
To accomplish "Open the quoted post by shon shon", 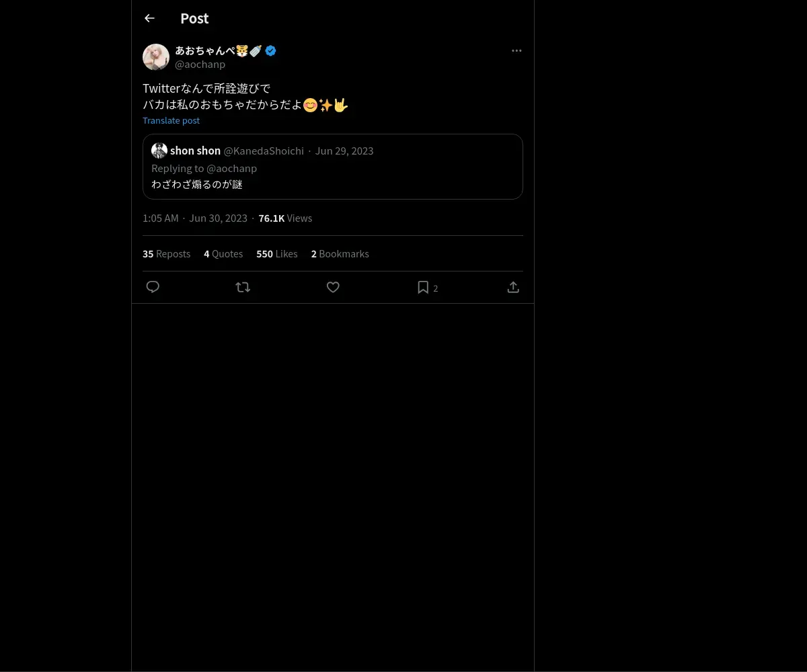I will pos(333,167).
